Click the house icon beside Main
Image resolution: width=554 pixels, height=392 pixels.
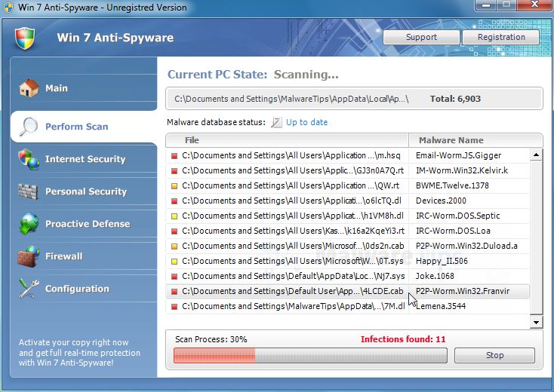pos(29,88)
